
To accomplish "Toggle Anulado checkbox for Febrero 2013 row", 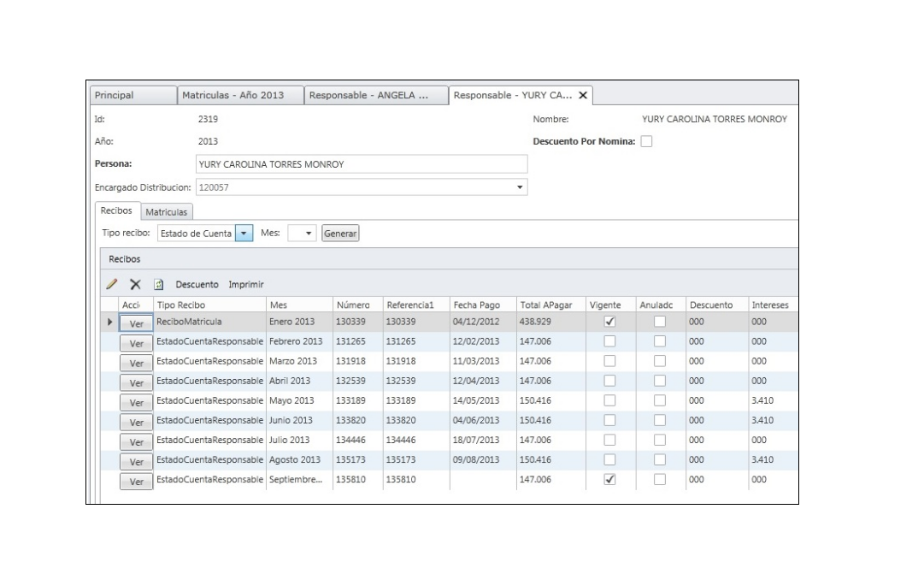I will point(658,341).
